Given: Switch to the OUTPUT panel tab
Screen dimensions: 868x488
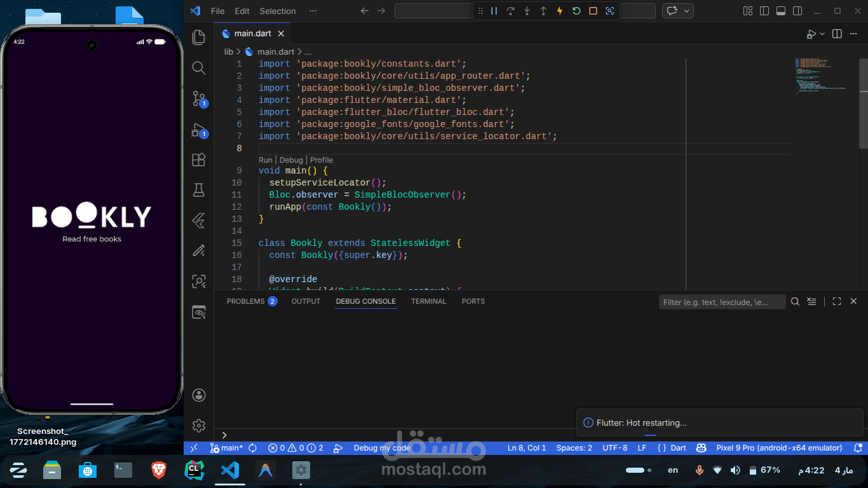Looking at the screenshot, I should pyautogui.click(x=306, y=301).
